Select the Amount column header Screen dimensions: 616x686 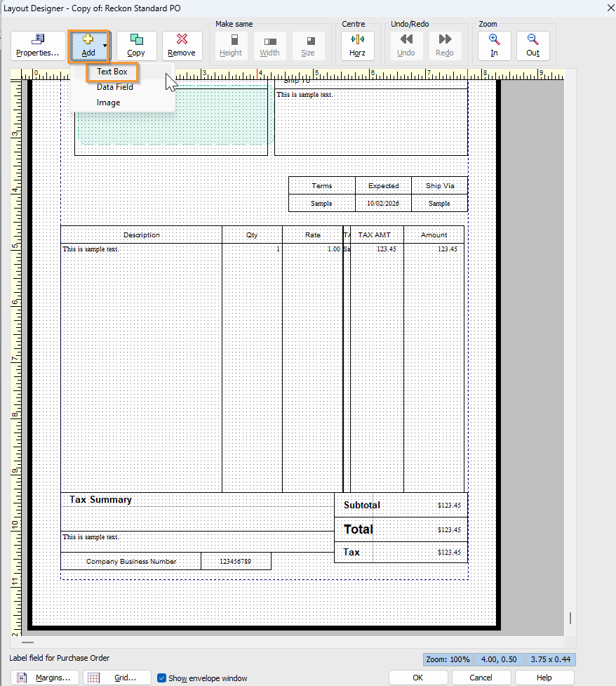point(434,235)
